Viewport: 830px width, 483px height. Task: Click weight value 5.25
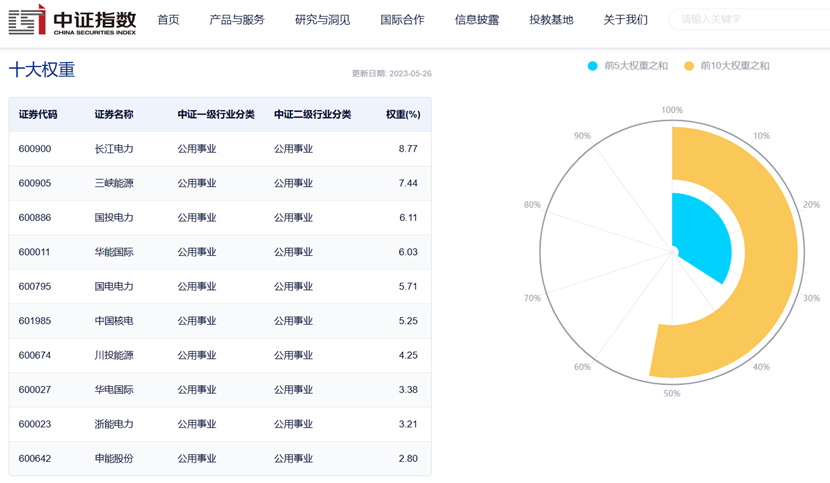(408, 321)
